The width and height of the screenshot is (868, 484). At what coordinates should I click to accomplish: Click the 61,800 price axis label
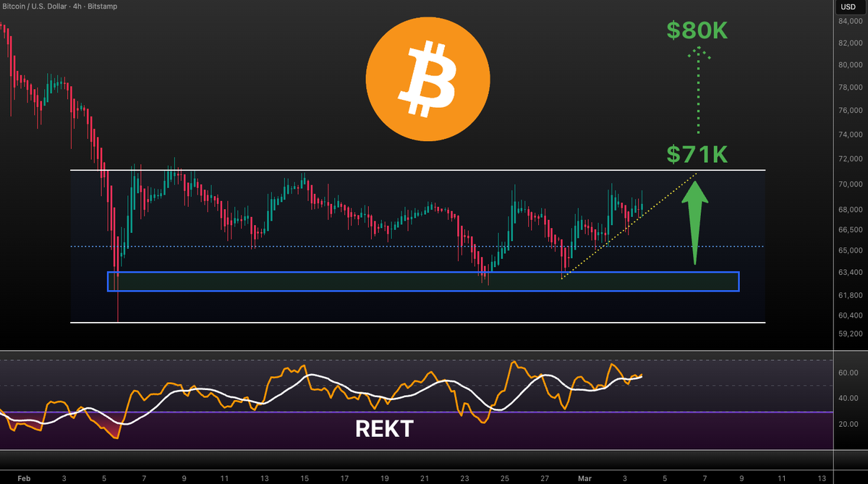851,296
